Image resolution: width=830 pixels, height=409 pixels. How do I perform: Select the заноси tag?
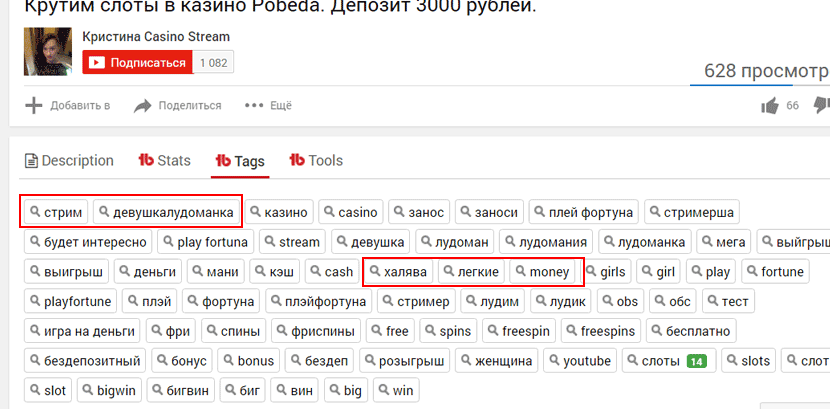tap(490, 212)
